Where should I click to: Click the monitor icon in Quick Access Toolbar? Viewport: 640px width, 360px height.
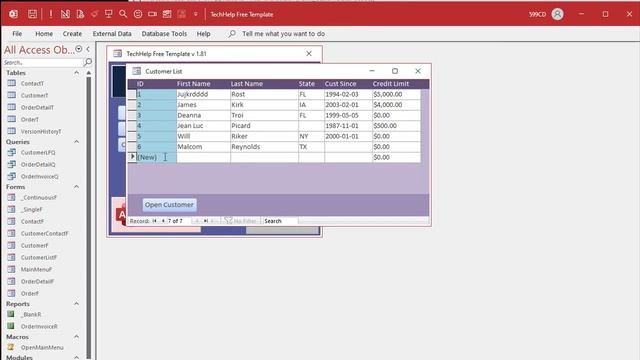click(x=109, y=14)
